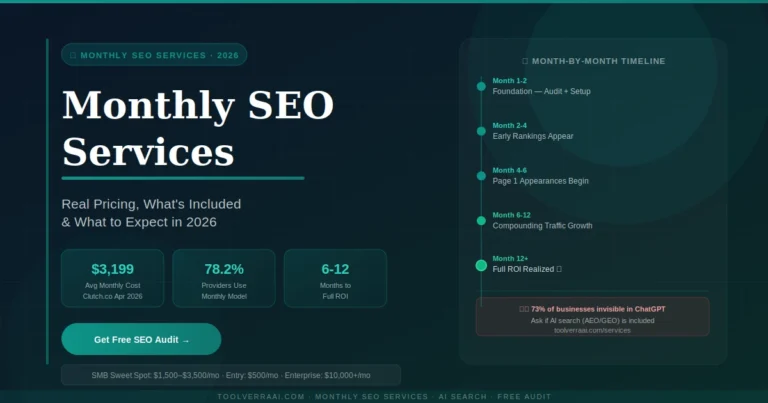Click the Month 12+ highlighted timeline dot
Viewport: 768px width, 403px height.
(x=481, y=265)
